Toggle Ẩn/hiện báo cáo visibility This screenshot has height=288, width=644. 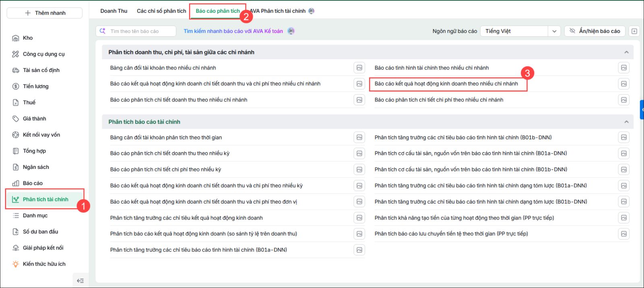point(595,31)
